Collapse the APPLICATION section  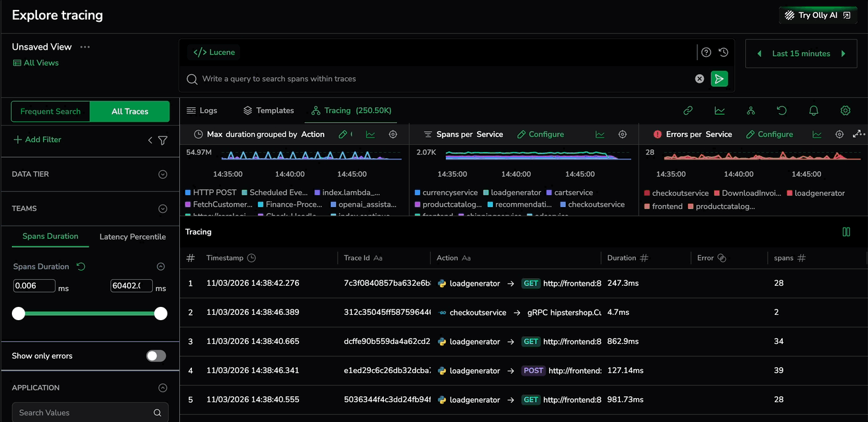pos(163,388)
